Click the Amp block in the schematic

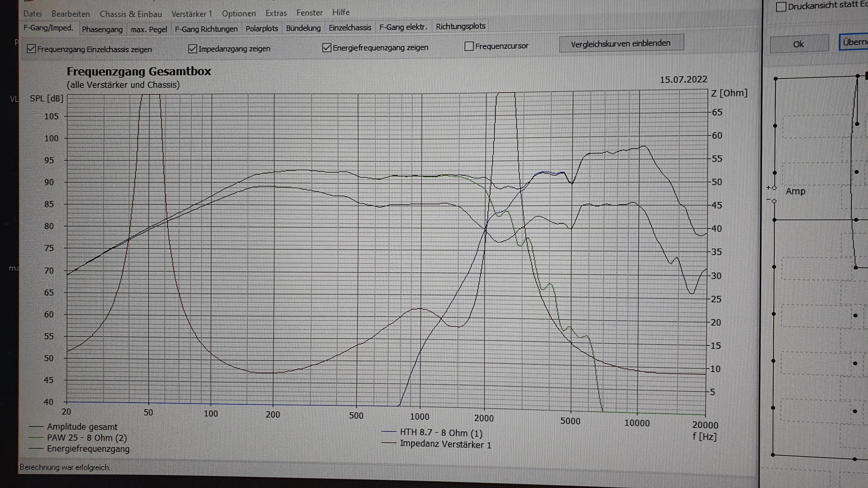click(x=795, y=191)
